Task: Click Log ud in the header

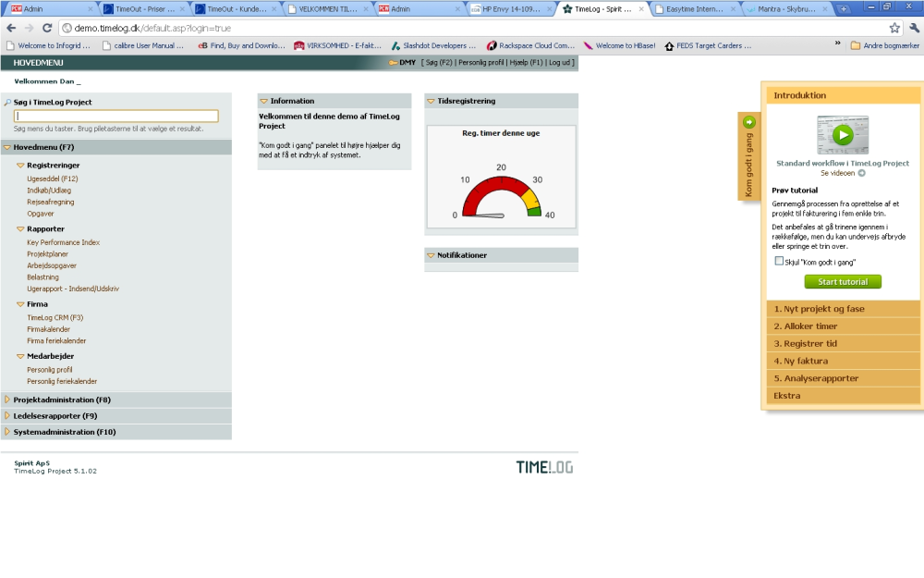Action: click(x=559, y=63)
